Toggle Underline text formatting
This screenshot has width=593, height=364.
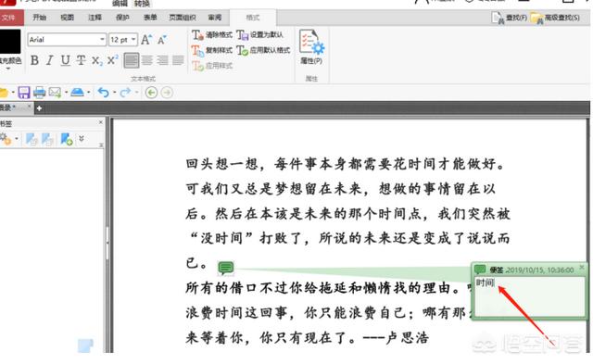click(x=66, y=60)
